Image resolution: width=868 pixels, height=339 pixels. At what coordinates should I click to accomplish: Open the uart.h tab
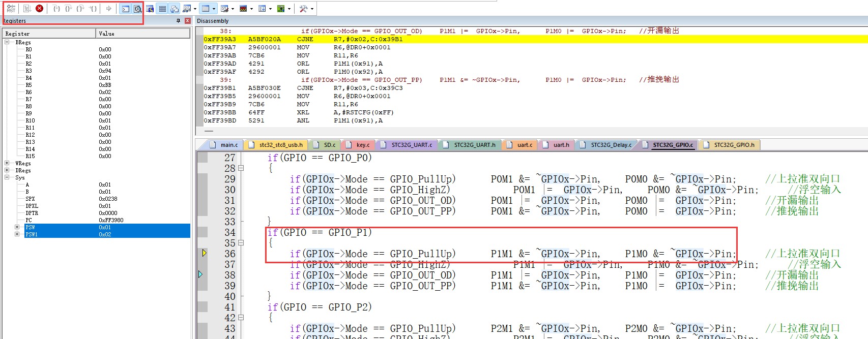[556, 145]
